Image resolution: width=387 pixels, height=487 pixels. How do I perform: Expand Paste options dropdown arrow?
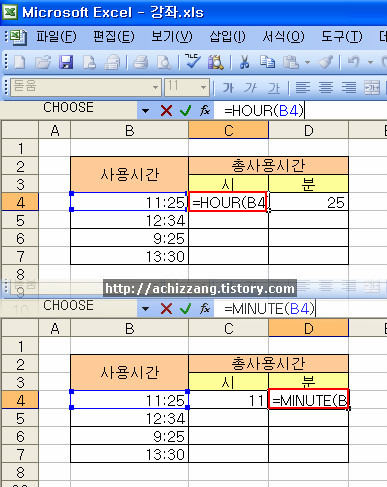tap(307, 62)
